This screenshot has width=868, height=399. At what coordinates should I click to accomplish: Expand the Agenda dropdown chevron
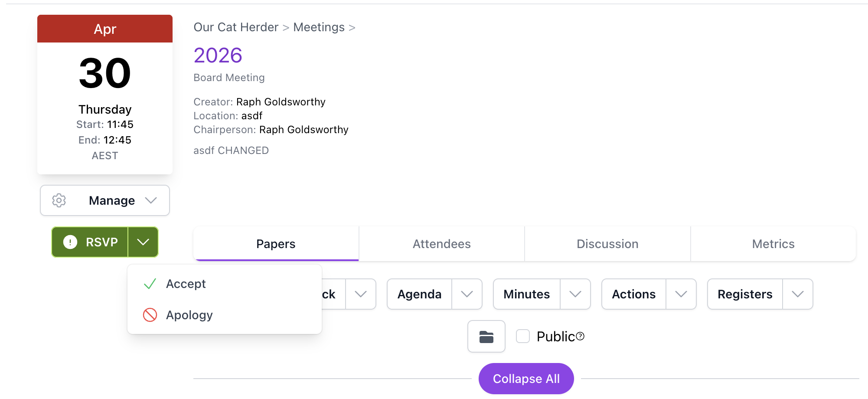point(467,294)
